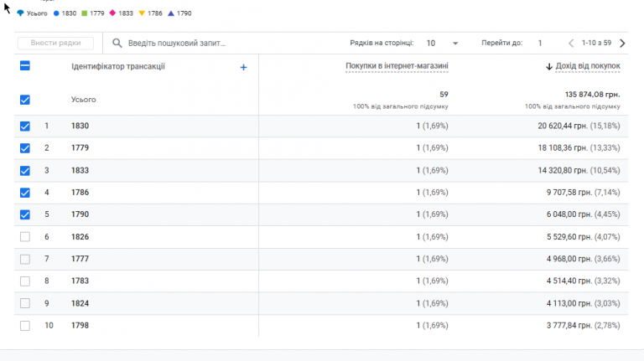The width and height of the screenshot is (644, 361).
Task: Click transaction ID 1786
Action: pyautogui.click(x=80, y=193)
